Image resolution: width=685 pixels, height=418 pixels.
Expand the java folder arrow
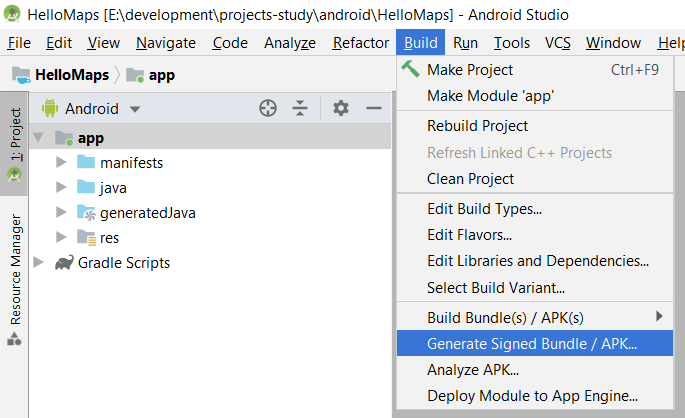[61, 187]
